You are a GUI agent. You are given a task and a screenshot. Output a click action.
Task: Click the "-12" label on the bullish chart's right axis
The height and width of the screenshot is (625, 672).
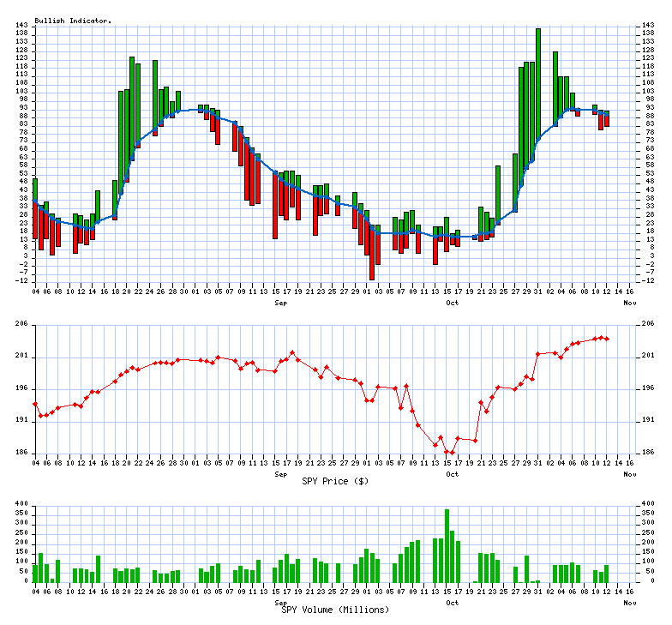click(x=647, y=281)
